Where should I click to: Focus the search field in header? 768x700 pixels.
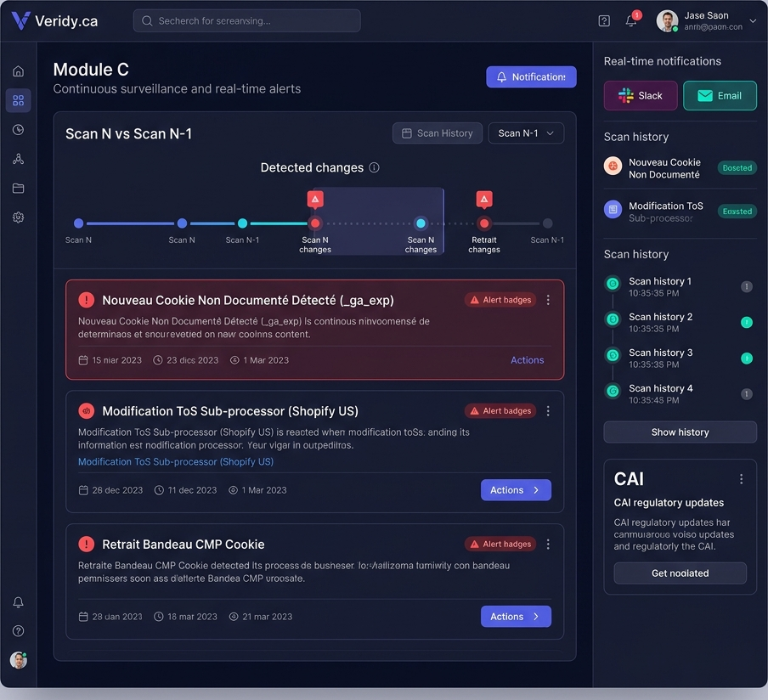(247, 21)
